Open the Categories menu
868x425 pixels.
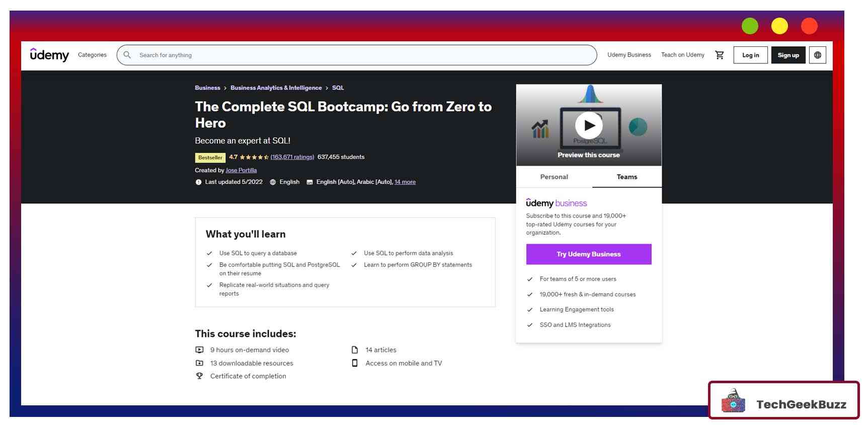pyautogui.click(x=92, y=55)
